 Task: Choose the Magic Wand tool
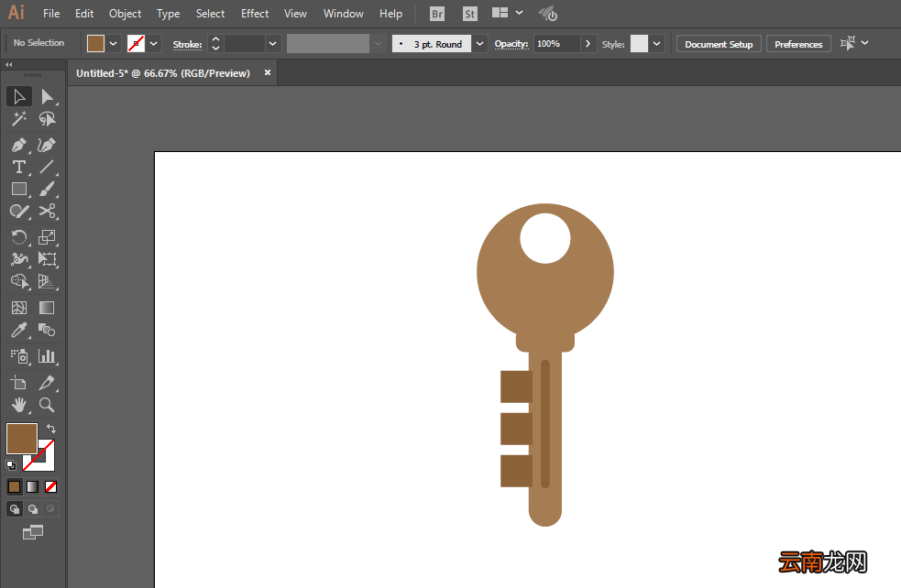click(x=19, y=119)
